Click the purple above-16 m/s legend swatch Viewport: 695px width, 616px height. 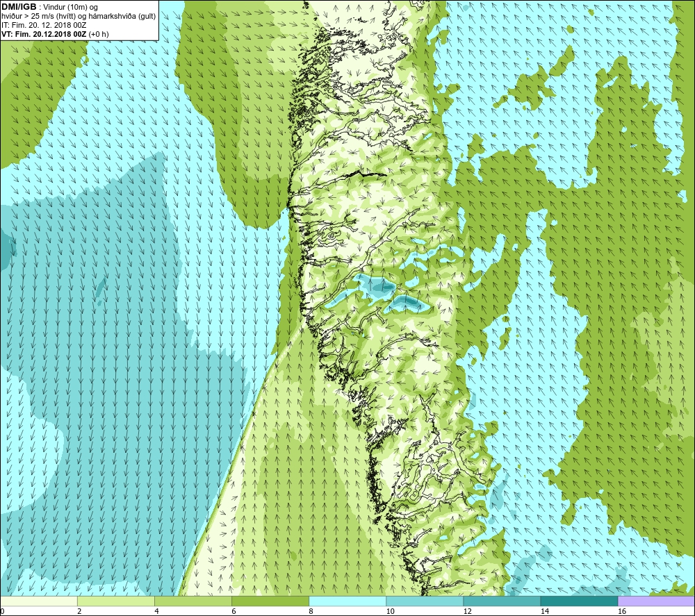pos(656,601)
